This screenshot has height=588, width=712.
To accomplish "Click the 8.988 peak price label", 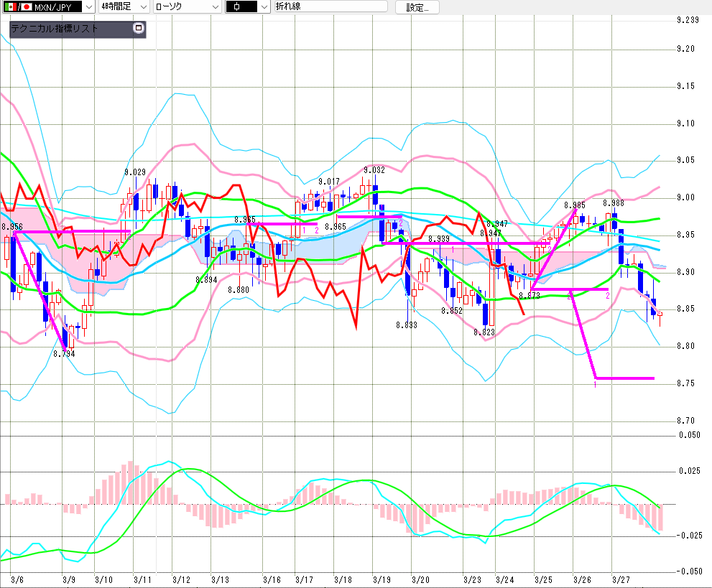I will [x=613, y=203].
